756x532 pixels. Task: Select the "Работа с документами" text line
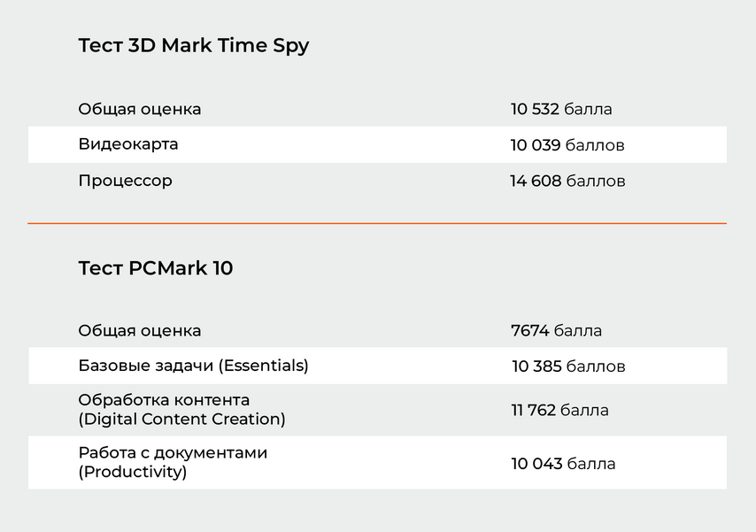pos(173,453)
